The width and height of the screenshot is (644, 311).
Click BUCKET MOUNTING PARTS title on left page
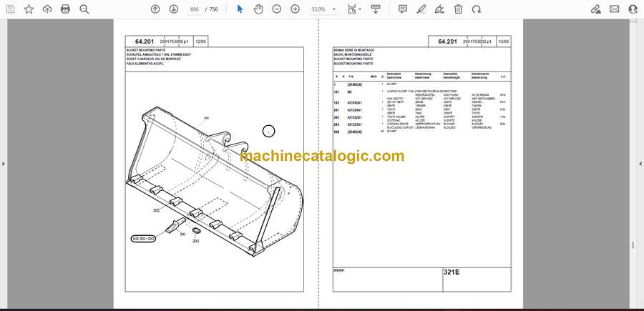[147, 50]
